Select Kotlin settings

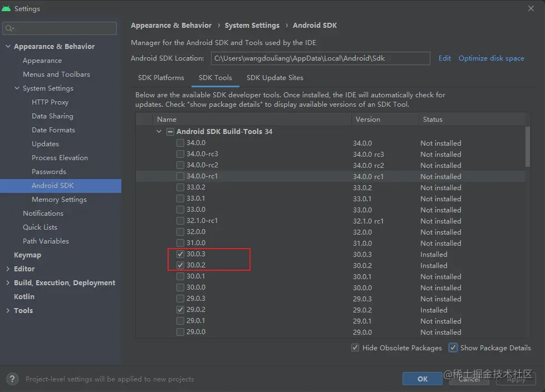[24, 296]
